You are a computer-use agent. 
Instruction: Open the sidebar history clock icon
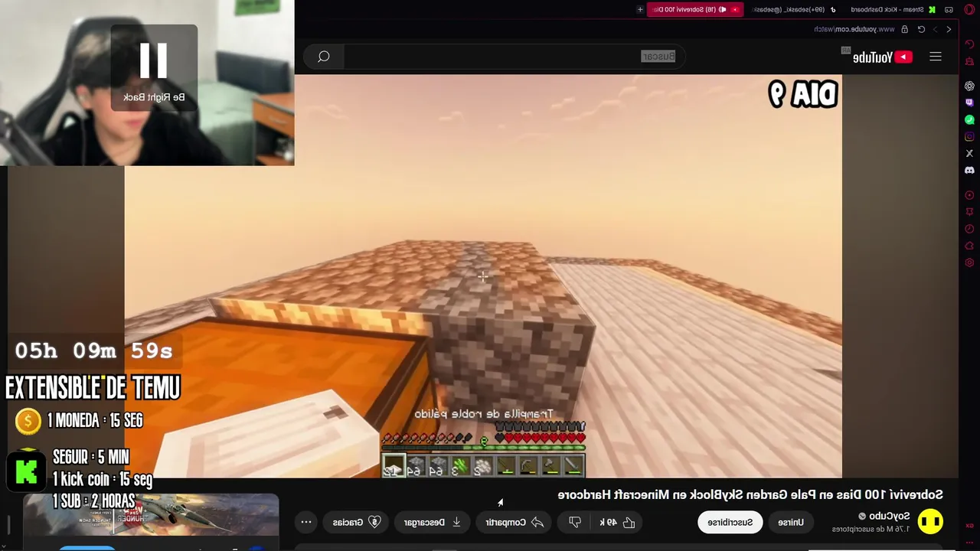pyautogui.click(x=969, y=229)
